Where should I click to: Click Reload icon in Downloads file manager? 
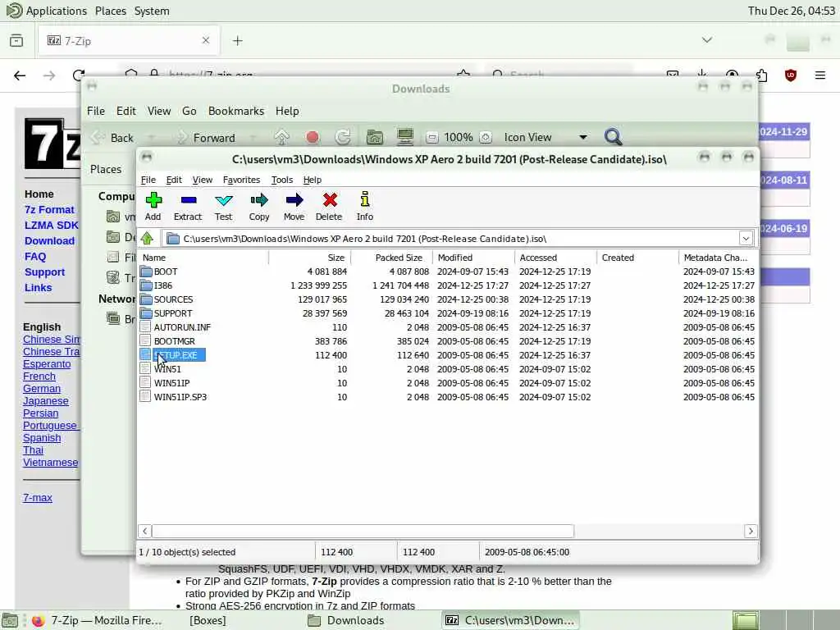coord(343,138)
